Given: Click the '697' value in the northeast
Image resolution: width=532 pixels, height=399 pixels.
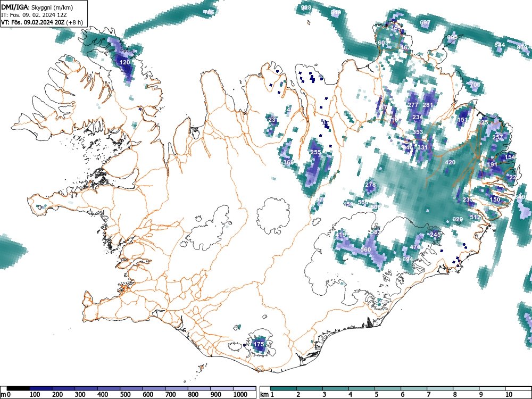Looking at the screenshot, I should pyautogui.click(x=425, y=22).
